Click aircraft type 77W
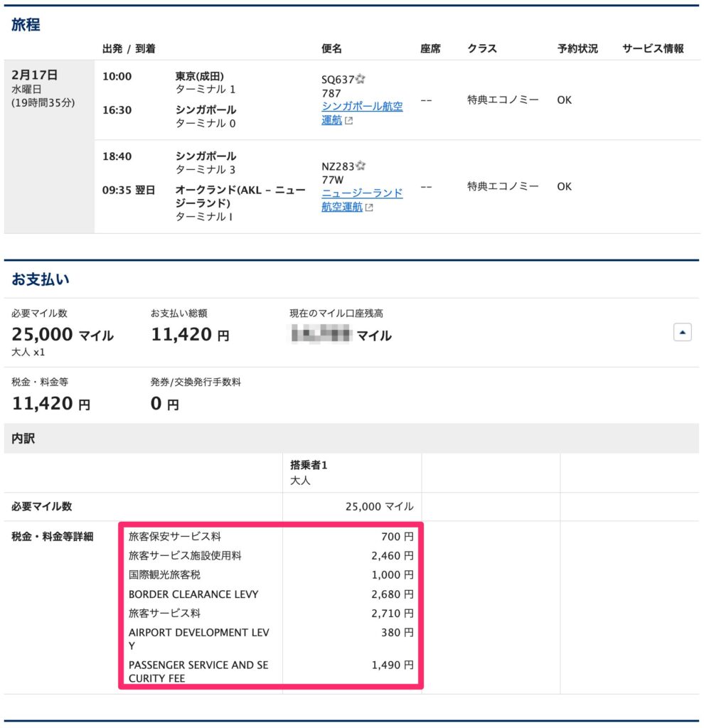 (x=333, y=180)
